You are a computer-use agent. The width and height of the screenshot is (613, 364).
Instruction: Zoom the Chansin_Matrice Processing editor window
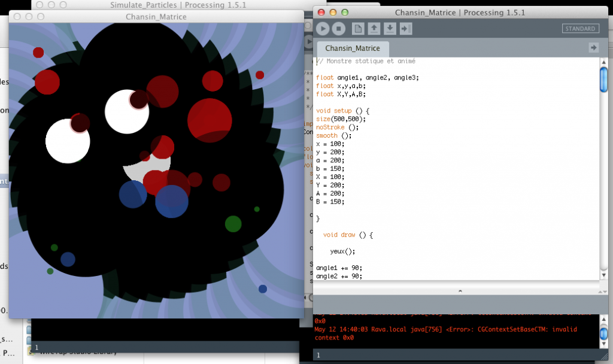click(345, 13)
